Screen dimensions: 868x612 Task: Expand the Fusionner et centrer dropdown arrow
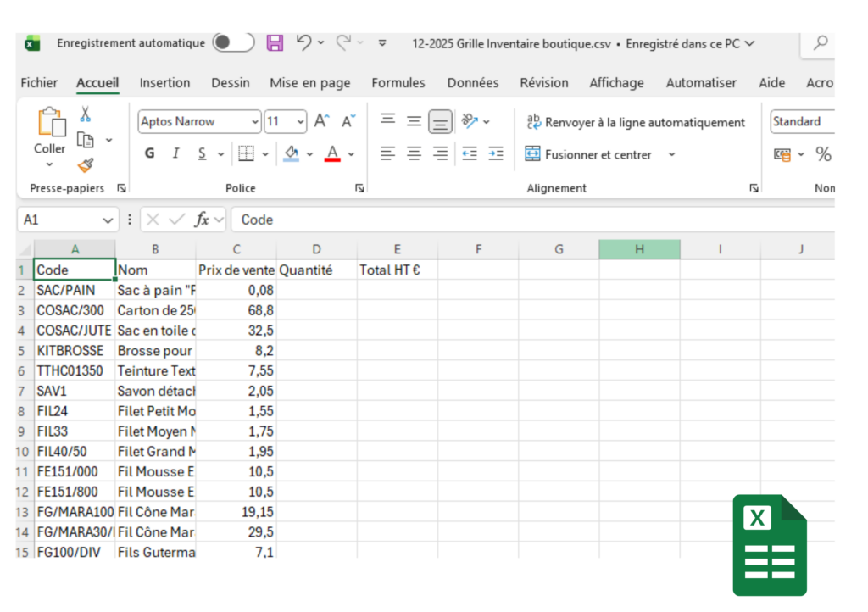tap(671, 154)
